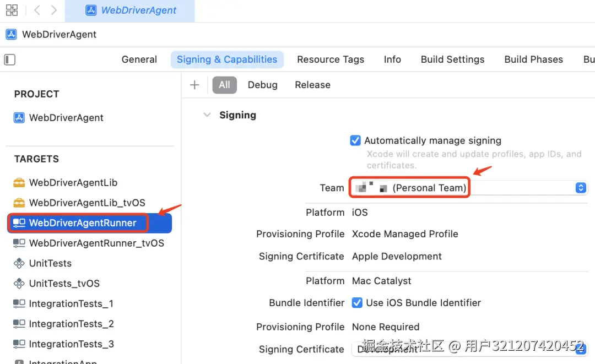Screen dimensions: 595x364
Task: Toggle the targets sidebar panel icon
Action: (x=9, y=59)
